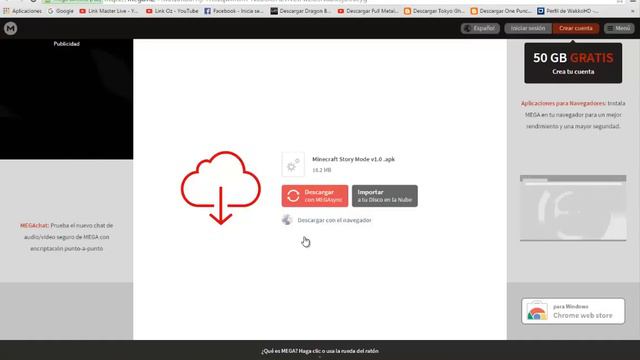Open the Descargar Full Metal... bookmark
Image resolution: width=640 pixels, height=360 pixels.
tap(368, 11)
